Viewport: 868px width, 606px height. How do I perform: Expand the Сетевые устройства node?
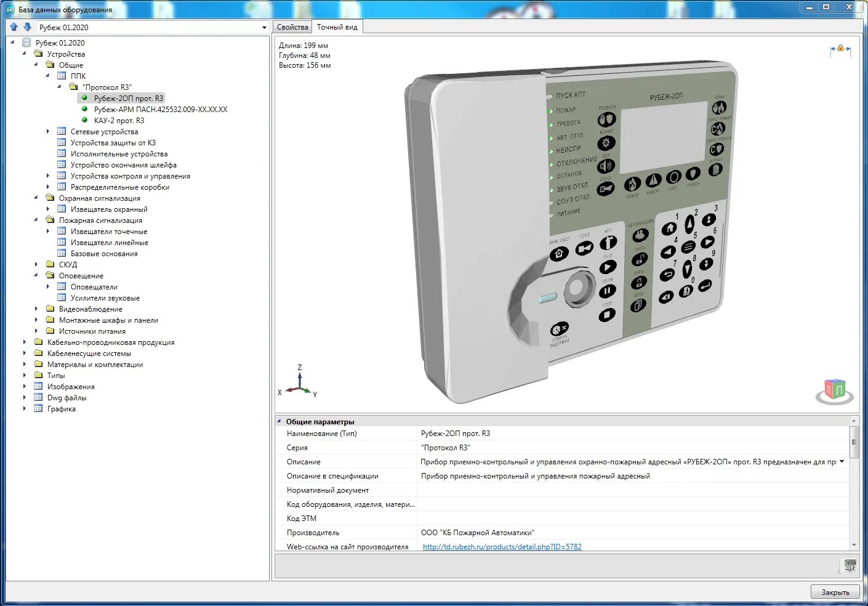[48, 131]
